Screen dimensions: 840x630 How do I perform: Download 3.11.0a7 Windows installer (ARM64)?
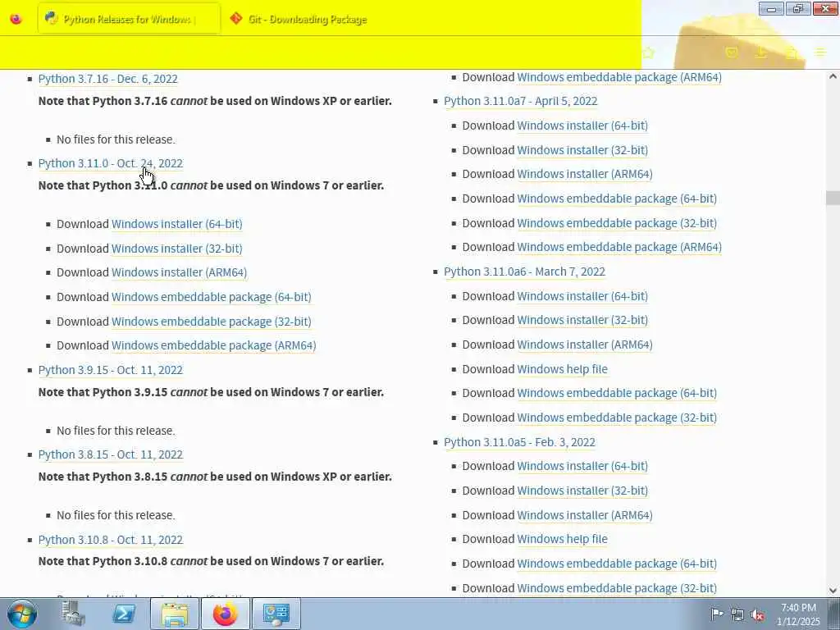coord(584,174)
